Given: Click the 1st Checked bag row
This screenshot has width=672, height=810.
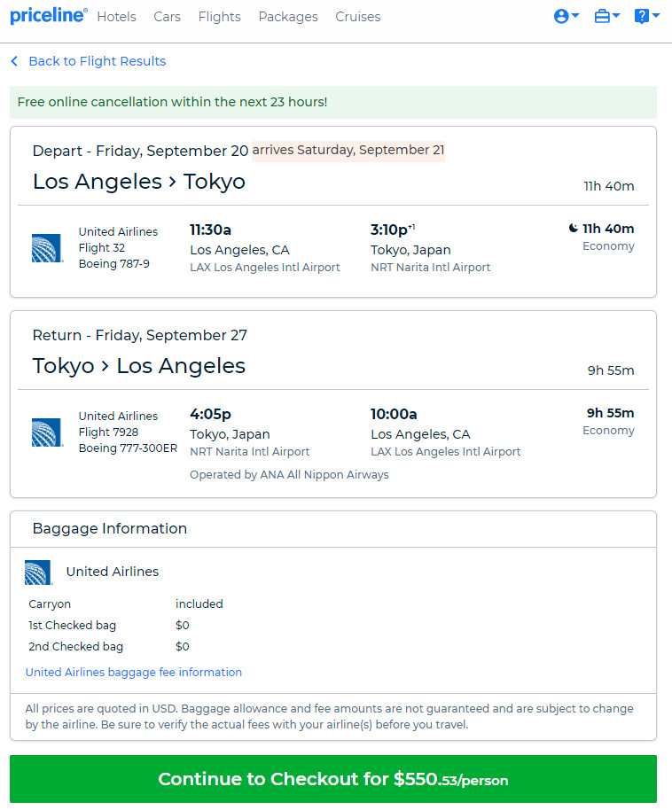Looking at the screenshot, I should (x=108, y=625).
